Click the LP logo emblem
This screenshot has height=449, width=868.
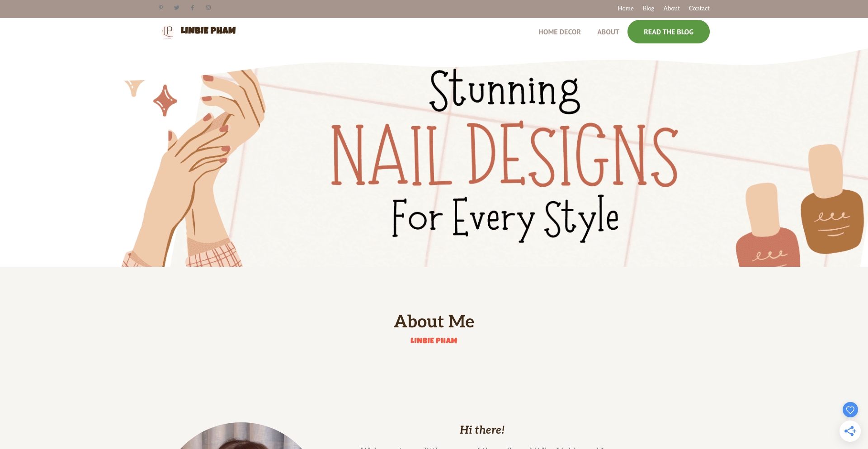tap(168, 31)
